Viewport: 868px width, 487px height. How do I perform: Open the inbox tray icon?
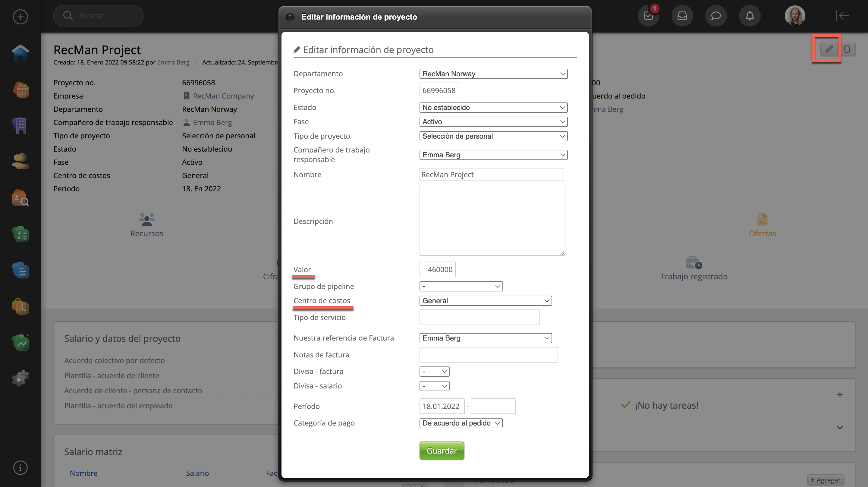682,16
